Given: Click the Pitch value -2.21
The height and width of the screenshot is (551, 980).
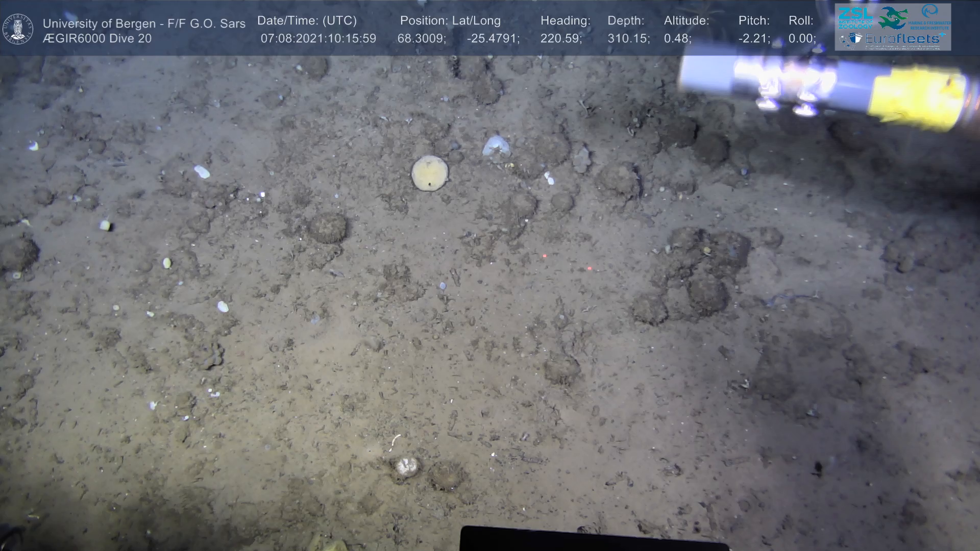Looking at the screenshot, I should tap(753, 39).
